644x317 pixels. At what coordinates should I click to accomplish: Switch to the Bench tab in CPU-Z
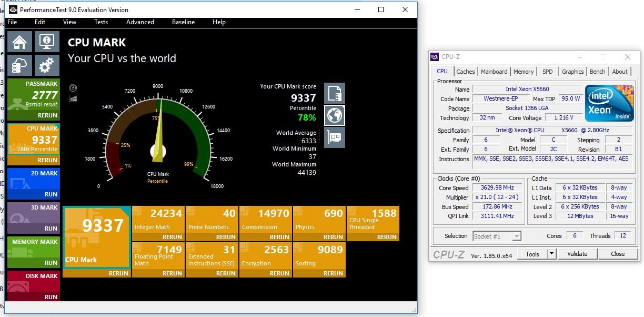click(598, 72)
